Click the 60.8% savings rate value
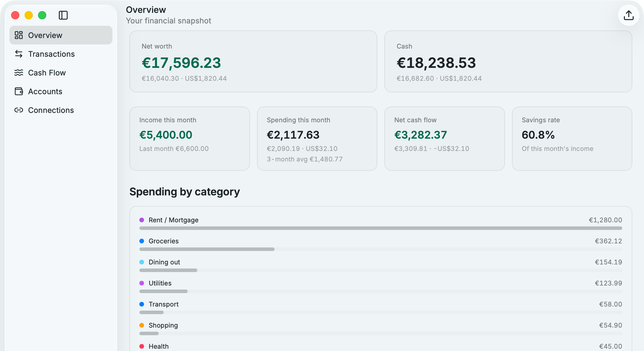Viewport: 644px width, 351px height. (538, 135)
